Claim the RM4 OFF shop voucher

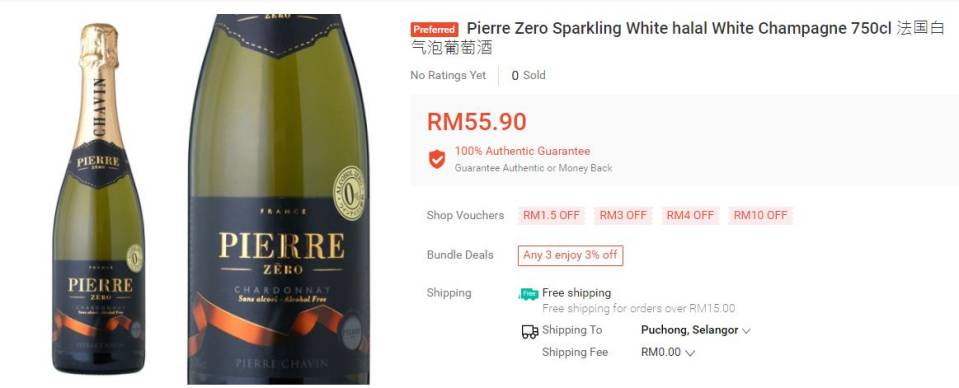[690, 215]
